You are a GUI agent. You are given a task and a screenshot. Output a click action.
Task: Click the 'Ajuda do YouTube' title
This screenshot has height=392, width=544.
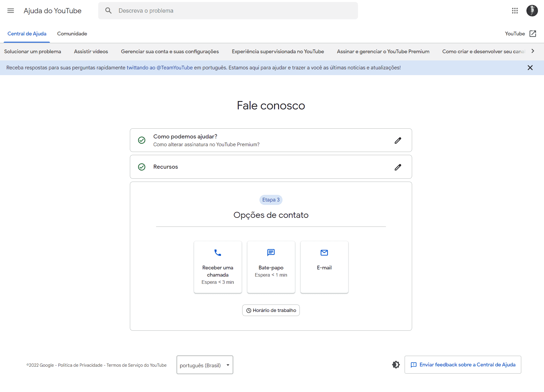tap(52, 11)
